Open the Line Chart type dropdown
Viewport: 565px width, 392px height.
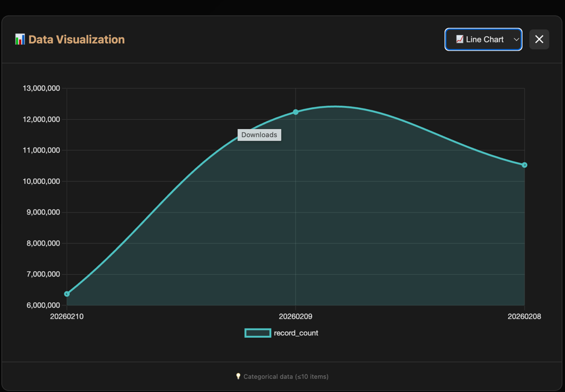point(483,39)
